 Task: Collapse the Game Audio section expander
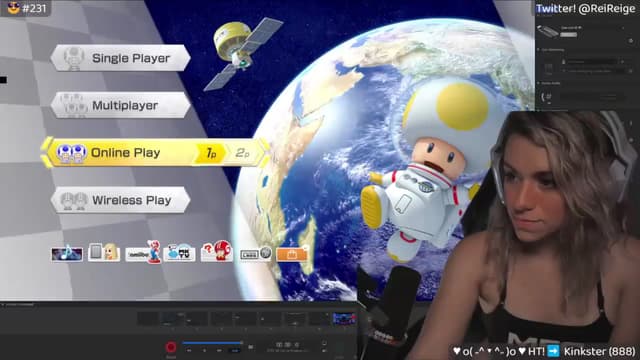click(x=538, y=83)
